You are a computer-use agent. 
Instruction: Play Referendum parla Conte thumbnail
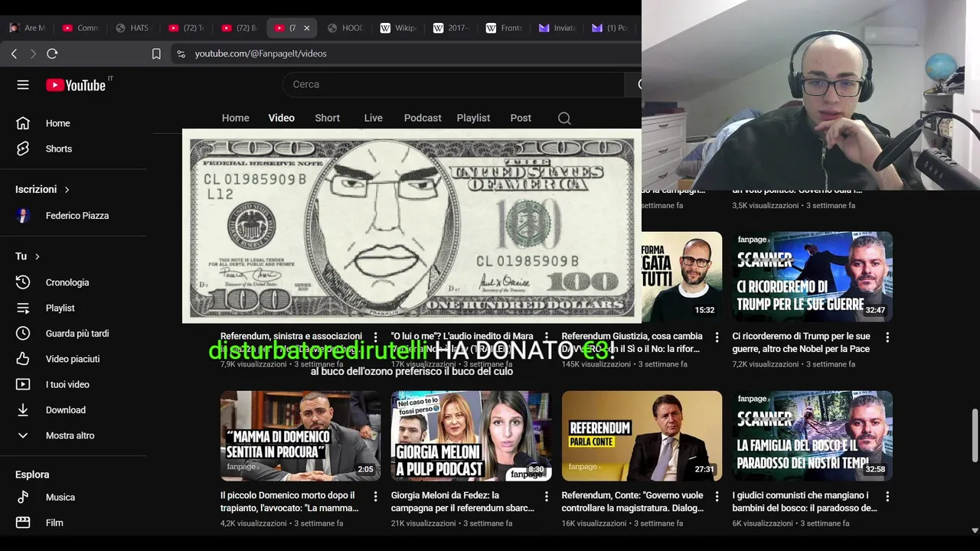(x=642, y=436)
